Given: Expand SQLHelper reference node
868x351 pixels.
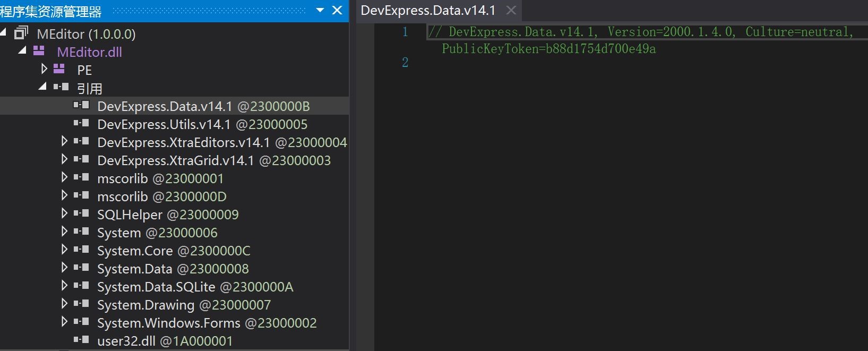Looking at the screenshot, I should tap(64, 213).
